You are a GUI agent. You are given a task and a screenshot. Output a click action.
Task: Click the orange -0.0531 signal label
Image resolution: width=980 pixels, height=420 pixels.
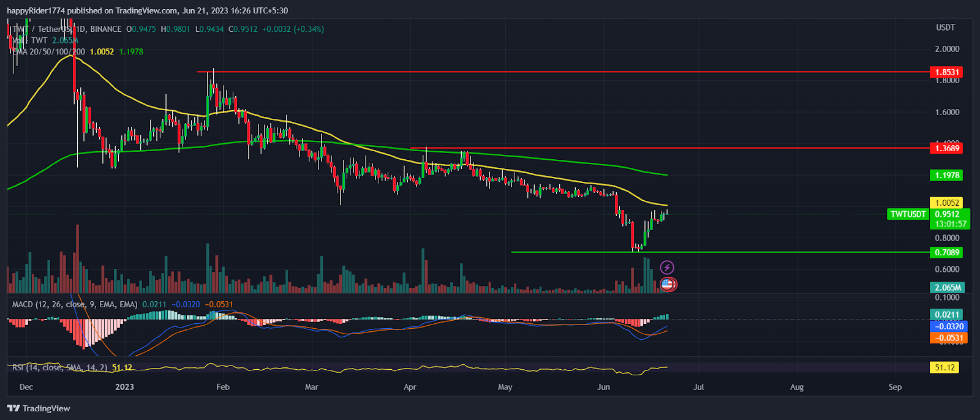point(948,338)
